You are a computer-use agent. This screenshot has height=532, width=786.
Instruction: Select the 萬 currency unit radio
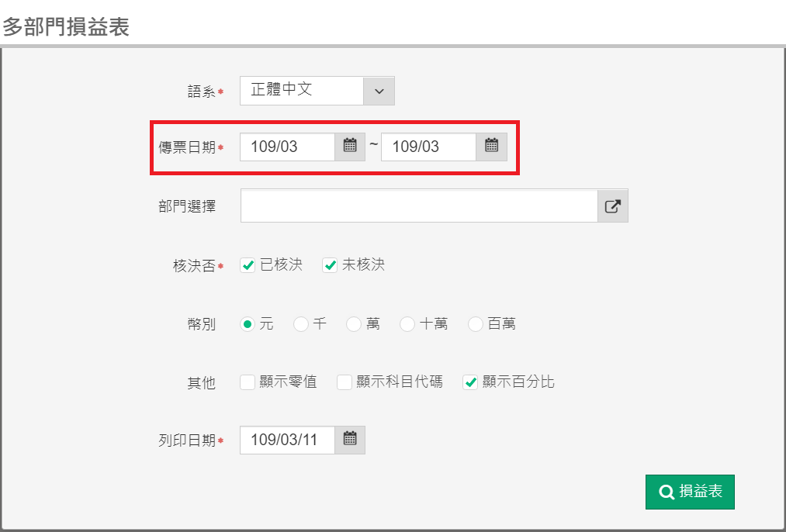click(354, 324)
